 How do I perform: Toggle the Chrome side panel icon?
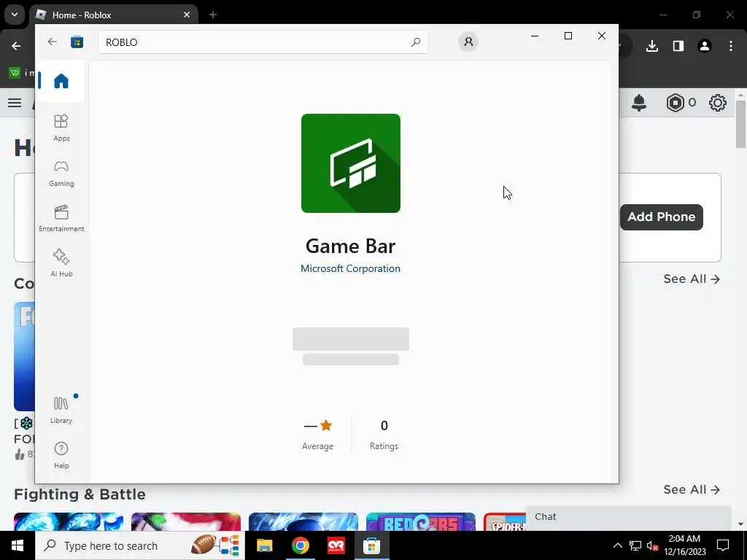point(678,46)
